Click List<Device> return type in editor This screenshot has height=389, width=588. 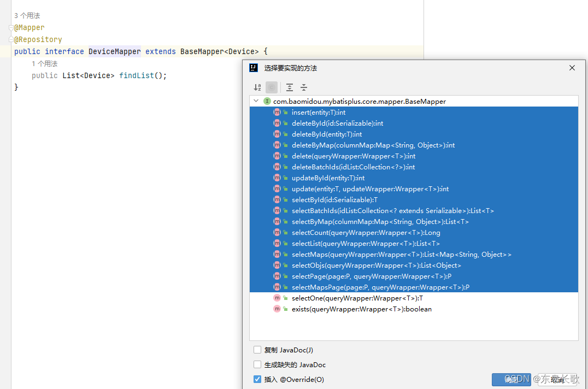(88, 75)
